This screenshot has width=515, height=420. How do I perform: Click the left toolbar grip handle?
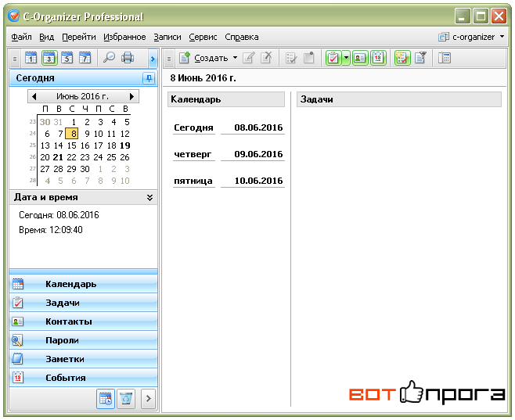[x=15, y=59]
